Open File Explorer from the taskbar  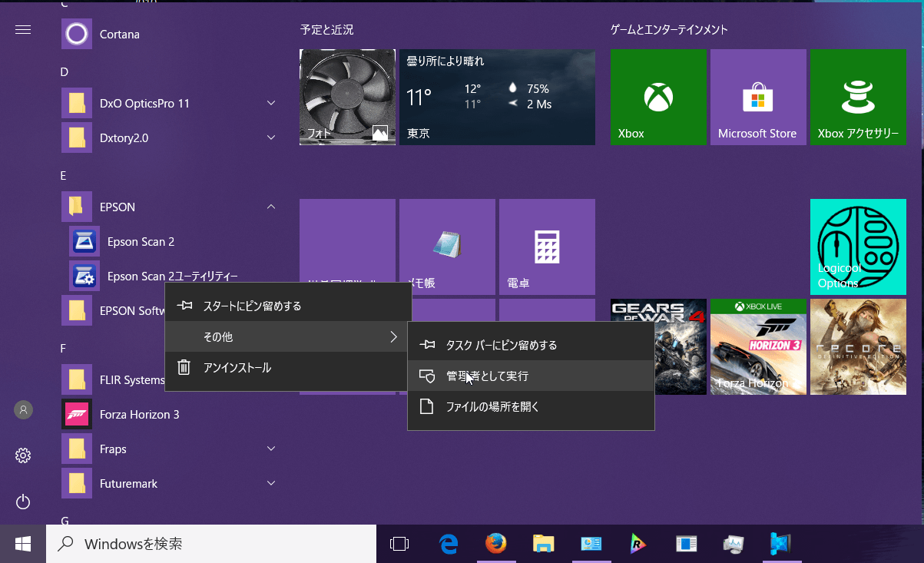[x=544, y=544]
